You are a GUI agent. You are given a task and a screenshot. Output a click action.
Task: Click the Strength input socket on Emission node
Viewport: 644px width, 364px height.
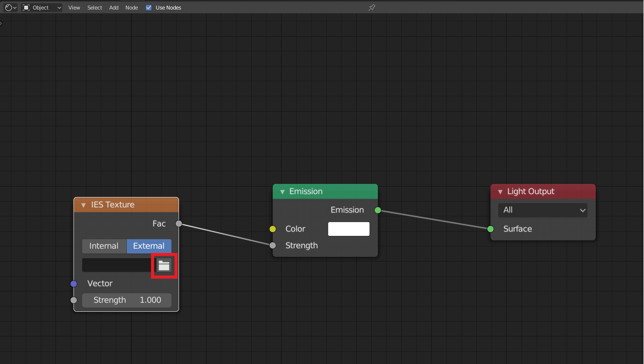coord(272,245)
